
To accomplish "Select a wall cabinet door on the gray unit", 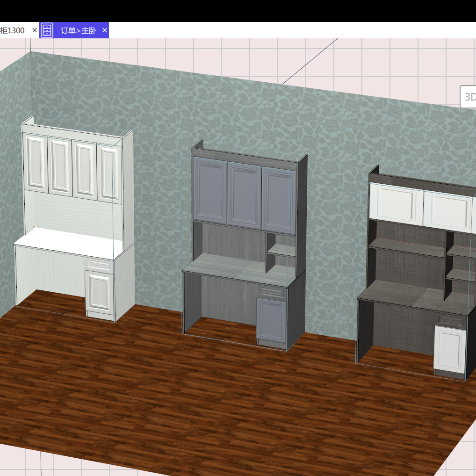I will (x=243, y=194).
